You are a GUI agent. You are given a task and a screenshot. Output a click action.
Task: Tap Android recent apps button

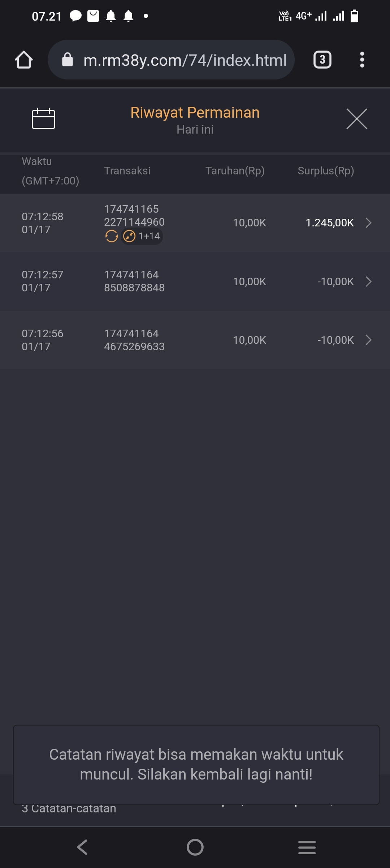[x=307, y=847]
